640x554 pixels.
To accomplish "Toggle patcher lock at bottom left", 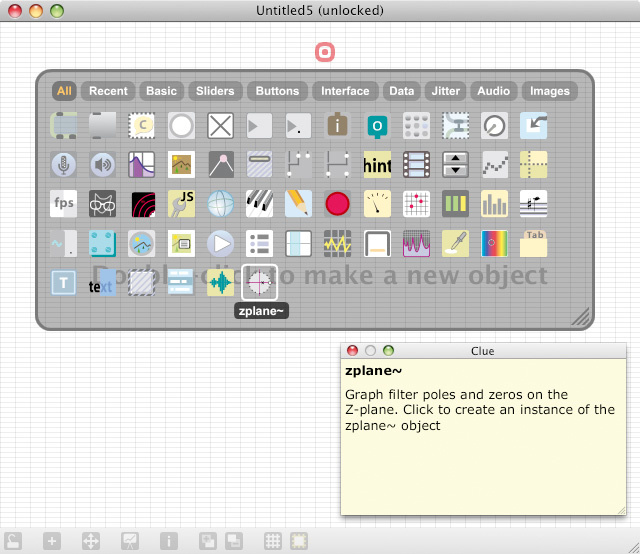I will tap(14, 541).
